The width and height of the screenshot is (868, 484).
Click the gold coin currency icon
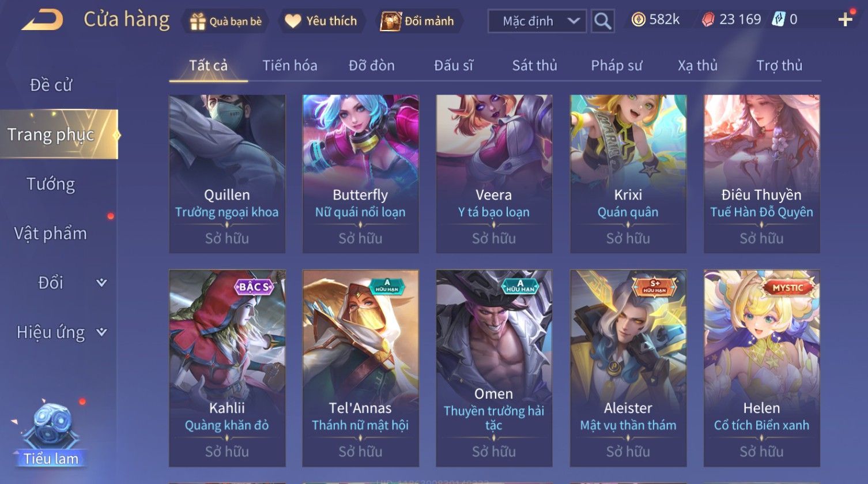(x=638, y=20)
